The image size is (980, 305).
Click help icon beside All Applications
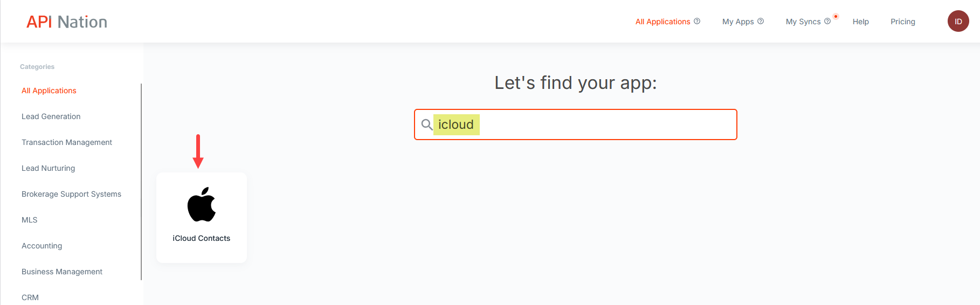tap(697, 21)
